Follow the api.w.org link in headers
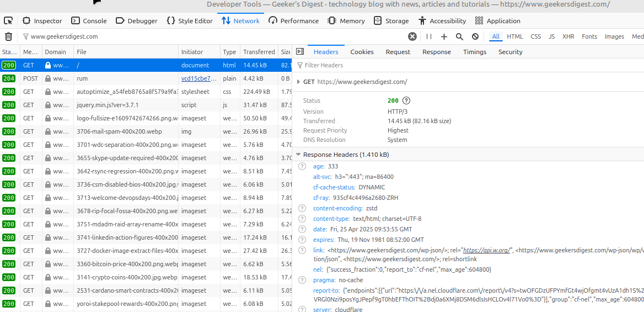Image resolution: width=644 pixels, height=312 pixels. click(486, 250)
